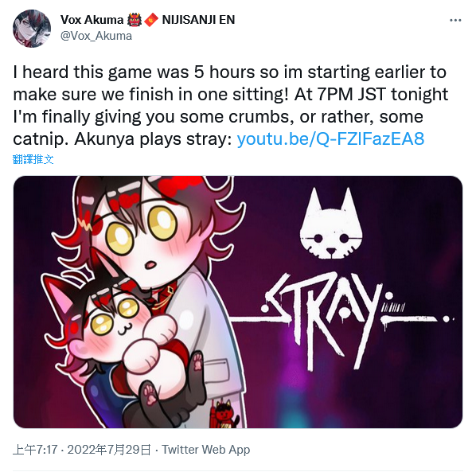Click the tweet text about 7PM JST
The image size is (476, 472).
pos(231,105)
